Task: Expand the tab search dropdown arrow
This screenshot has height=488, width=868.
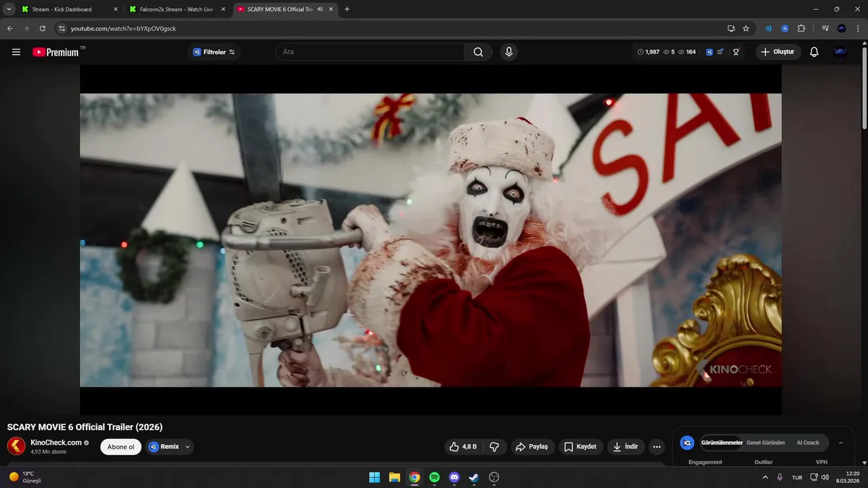Action: tap(9, 9)
